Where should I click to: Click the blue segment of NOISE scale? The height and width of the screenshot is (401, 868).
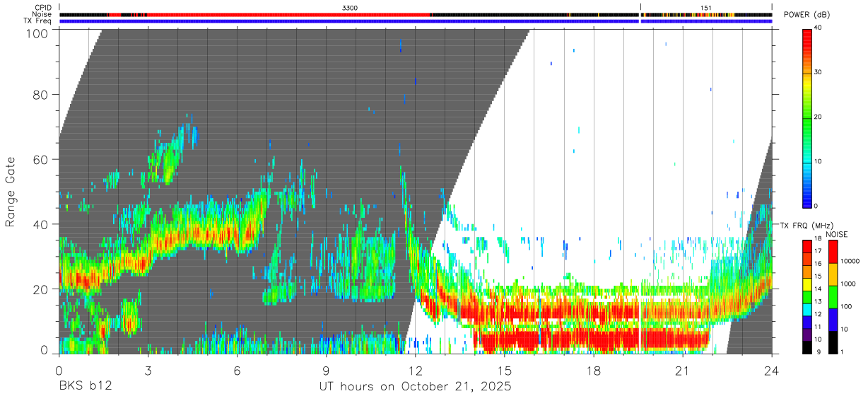pyautogui.click(x=832, y=319)
